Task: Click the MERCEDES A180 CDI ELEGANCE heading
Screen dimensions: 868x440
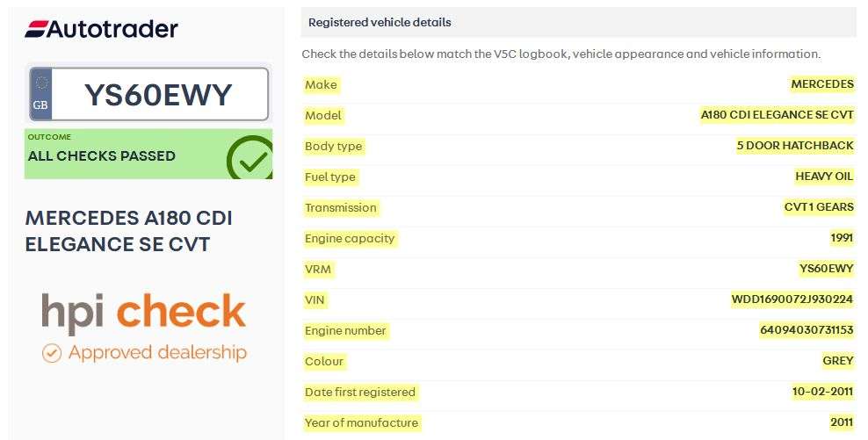Action: click(x=128, y=231)
